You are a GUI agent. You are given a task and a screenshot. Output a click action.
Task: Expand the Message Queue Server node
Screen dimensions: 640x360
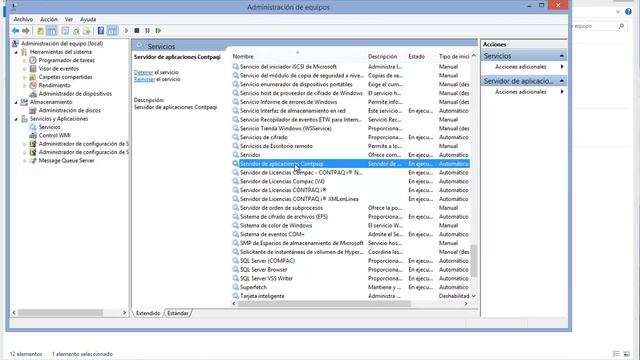pyautogui.click(x=24, y=161)
